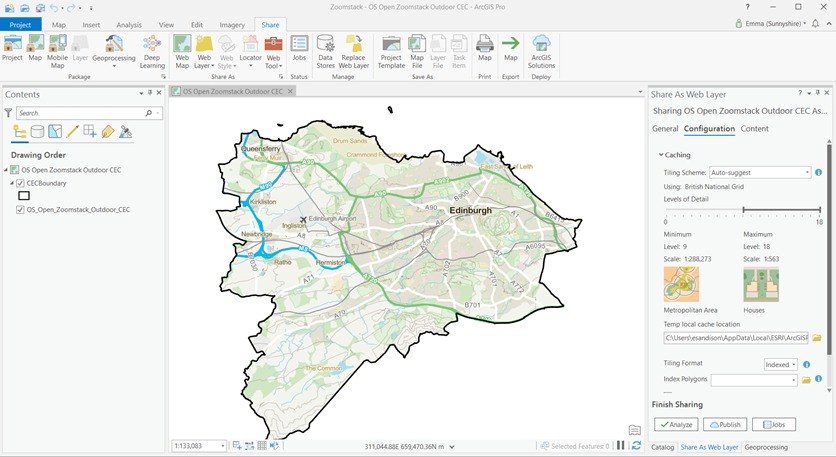Open the Contents pane search options dropdown
Image resolution: width=836 pixels, height=457 pixels.
point(158,113)
